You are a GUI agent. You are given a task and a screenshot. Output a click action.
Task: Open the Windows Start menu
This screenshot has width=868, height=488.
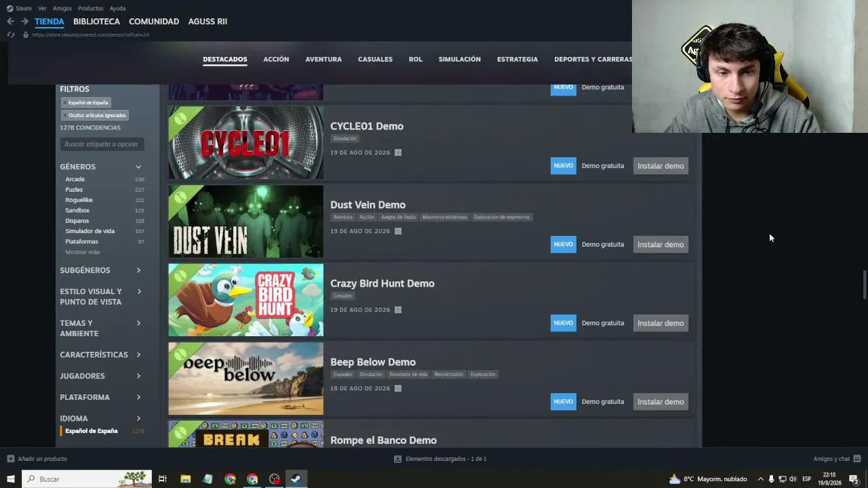11,479
